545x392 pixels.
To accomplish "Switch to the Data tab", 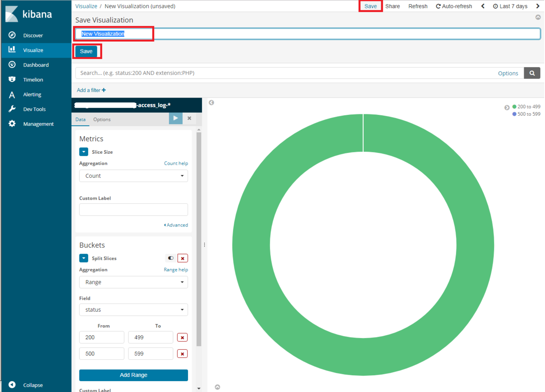I will coord(80,119).
